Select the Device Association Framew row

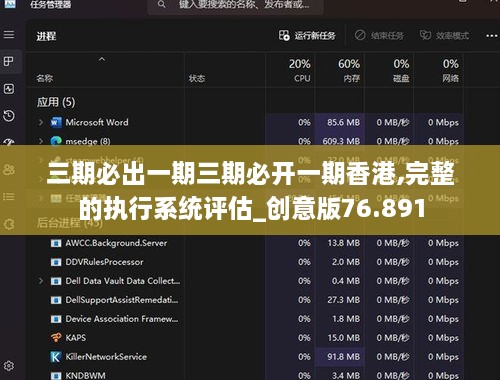pos(122,319)
